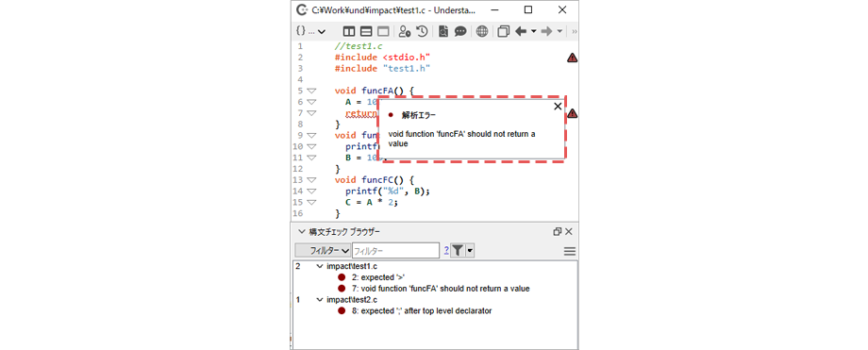Screen dimensions: 868x350
Task: Open filter help question mark link
Action: (x=446, y=251)
